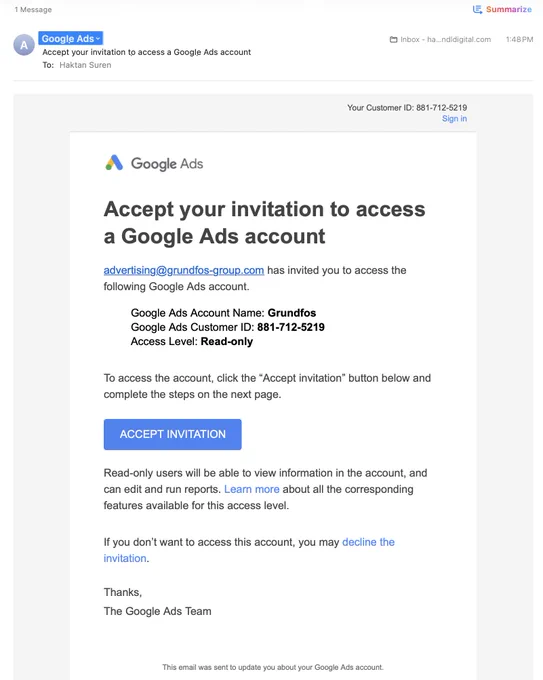Click the 1:48 PM timestamp
This screenshot has width=543, height=680.
click(x=519, y=39)
